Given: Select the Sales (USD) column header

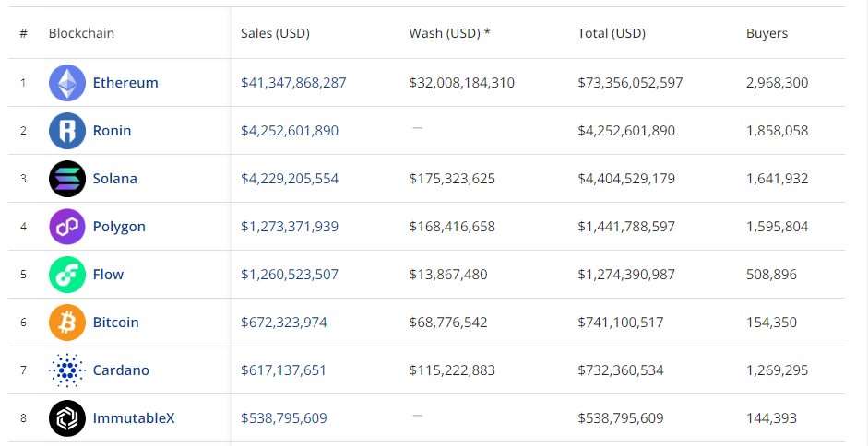Looking at the screenshot, I should (275, 33).
